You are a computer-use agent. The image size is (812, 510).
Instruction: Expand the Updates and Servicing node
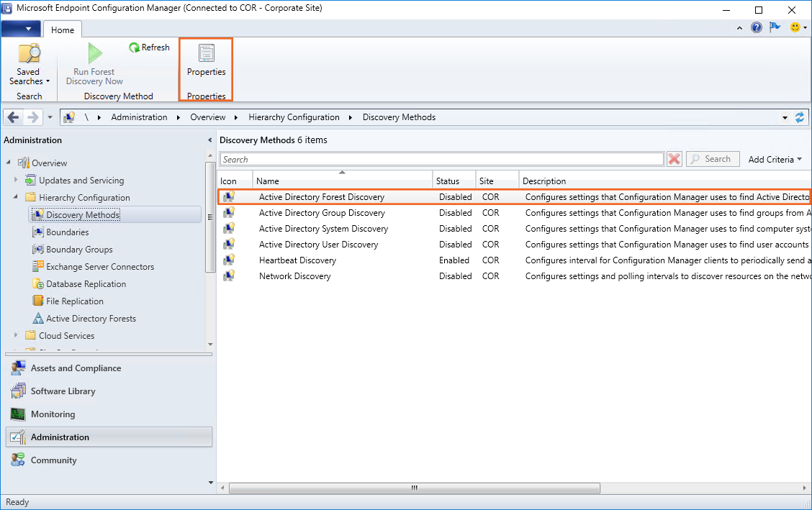pyautogui.click(x=16, y=181)
